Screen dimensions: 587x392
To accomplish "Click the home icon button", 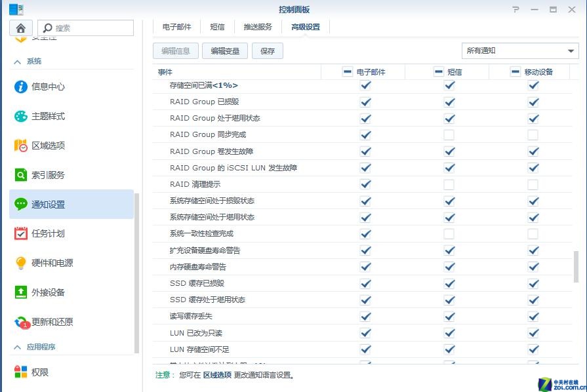I will [x=21, y=28].
